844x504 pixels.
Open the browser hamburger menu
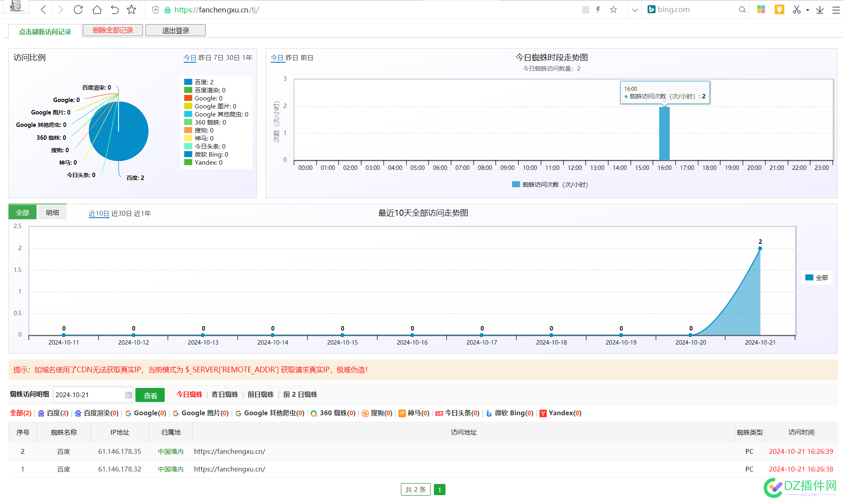(836, 10)
